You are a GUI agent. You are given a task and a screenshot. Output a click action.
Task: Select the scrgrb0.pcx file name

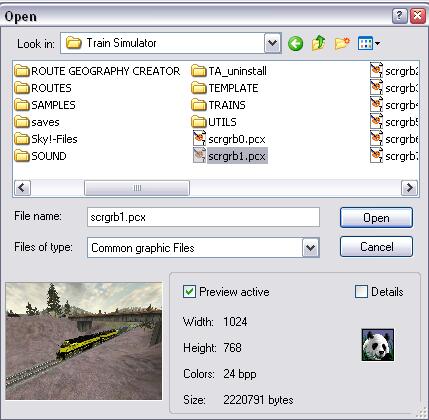click(x=237, y=139)
